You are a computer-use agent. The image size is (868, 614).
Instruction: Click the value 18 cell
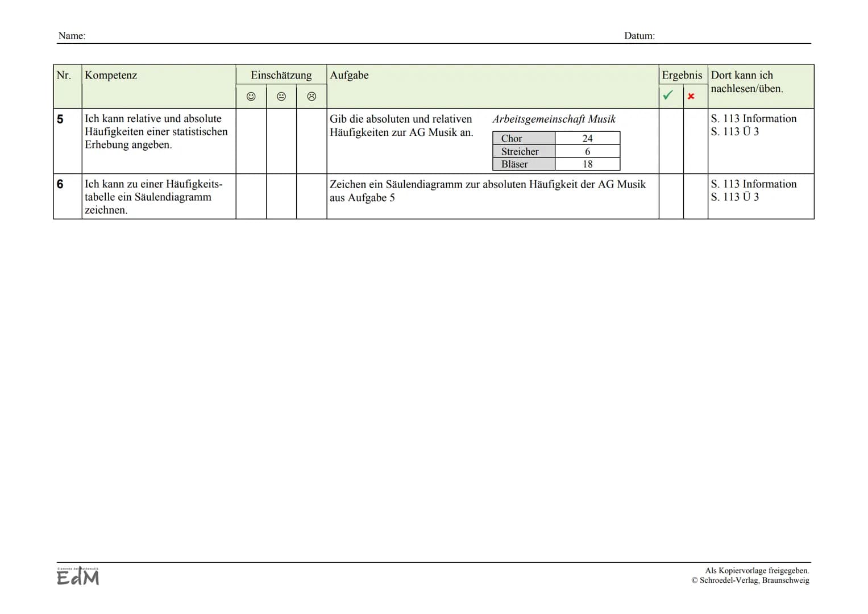[x=587, y=164]
